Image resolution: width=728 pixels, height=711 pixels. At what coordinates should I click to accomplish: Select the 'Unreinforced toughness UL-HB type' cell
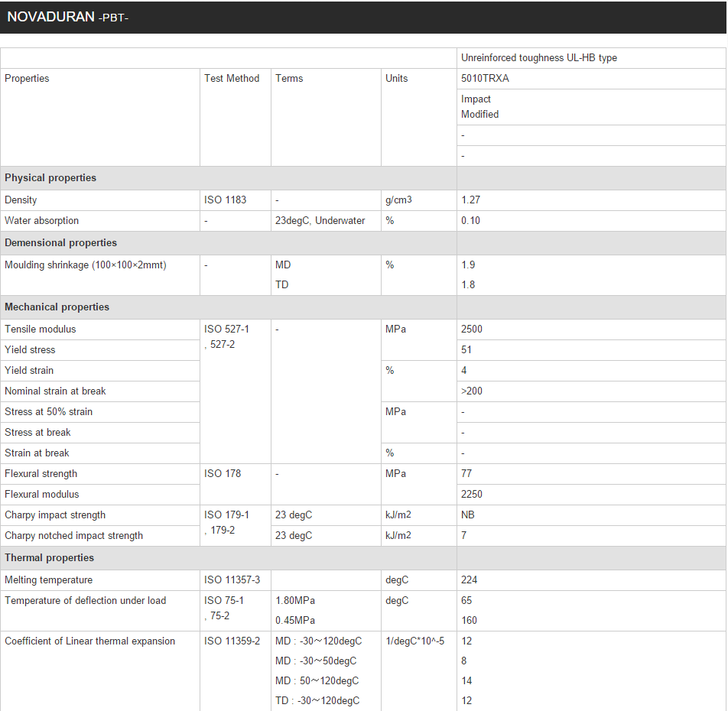pyautogui.click(x=592, y=58)
